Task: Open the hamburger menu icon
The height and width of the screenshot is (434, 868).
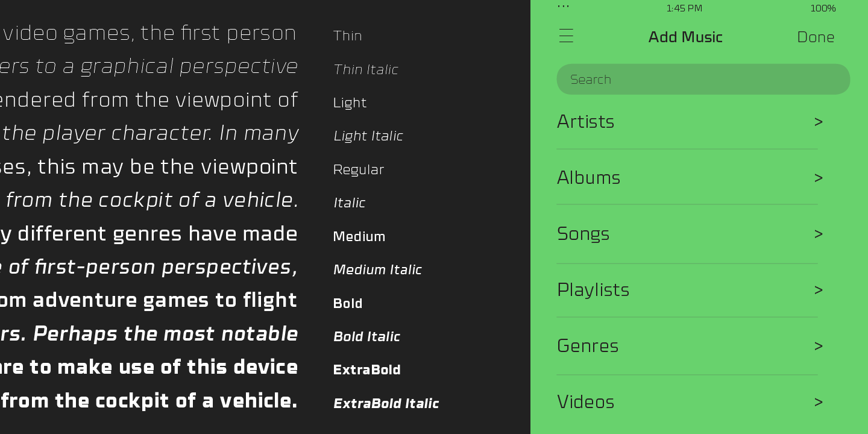Action: coord(566,36)
